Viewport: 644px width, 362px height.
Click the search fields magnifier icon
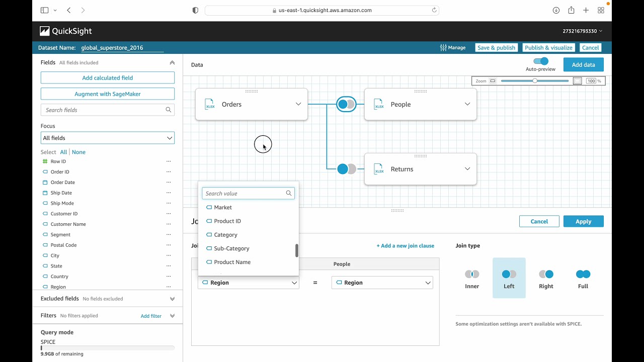point(169,110)
